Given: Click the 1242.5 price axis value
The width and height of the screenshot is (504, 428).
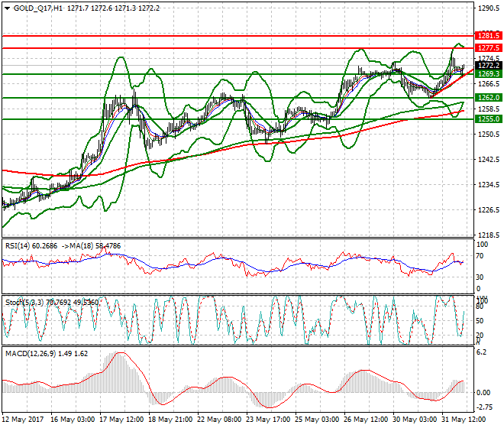Looking at the screenshot, I should point(489,160).
